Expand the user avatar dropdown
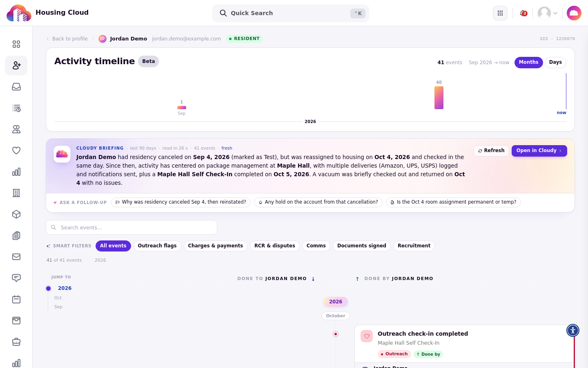588x368 pixels. (x=548, y=13)
